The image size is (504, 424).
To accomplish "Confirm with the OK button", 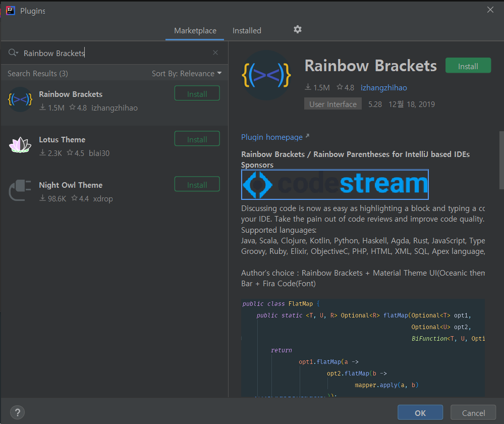I will tap(420, 413).
